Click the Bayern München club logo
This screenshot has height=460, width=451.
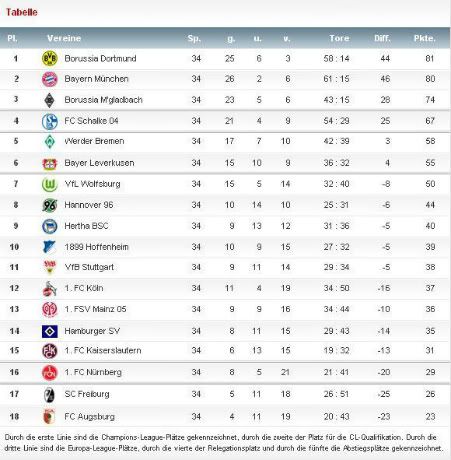click(50, 79)
